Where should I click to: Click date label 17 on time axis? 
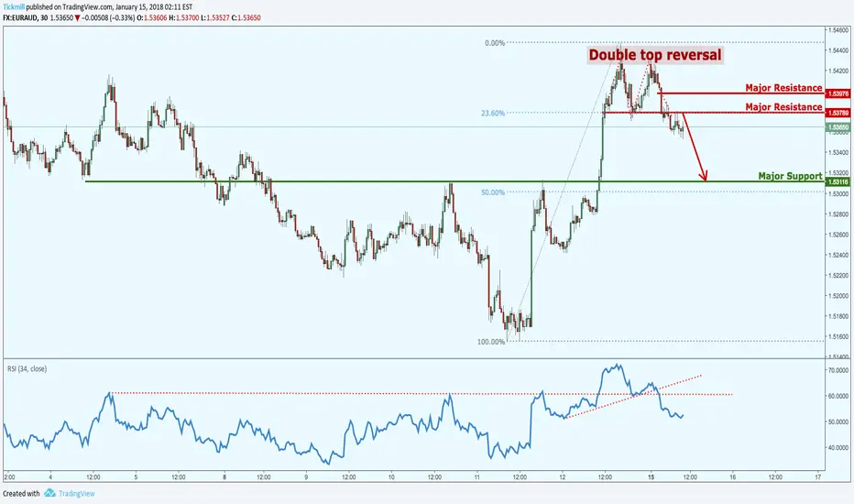817,477
